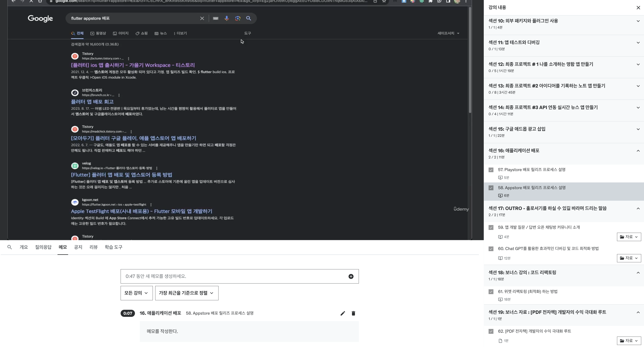
Task: Click the 도구 button in Google search
Action: [248, 33]
